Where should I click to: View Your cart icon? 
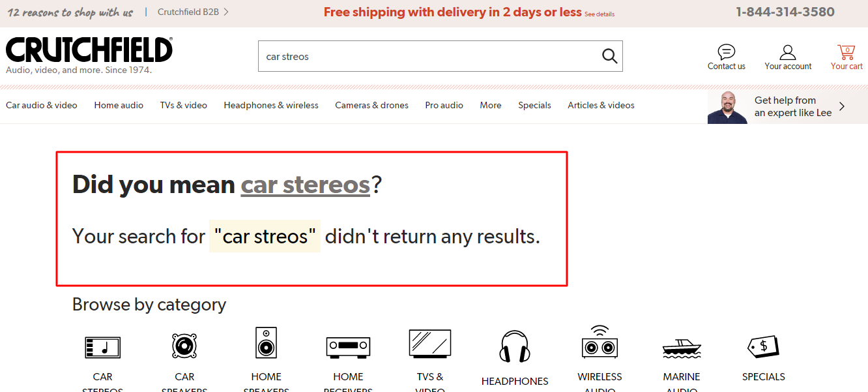click(x=846, y=52)
